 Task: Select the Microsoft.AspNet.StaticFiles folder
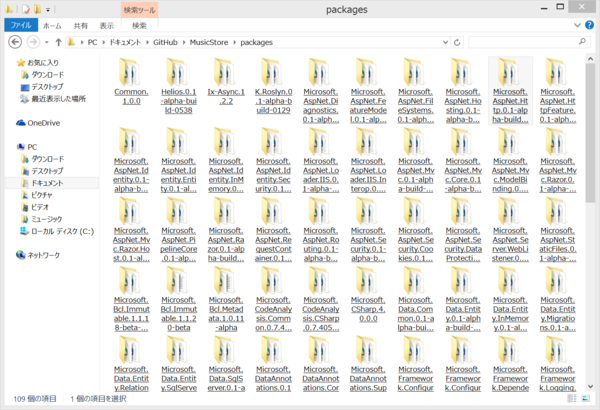(x=558, y=230)
